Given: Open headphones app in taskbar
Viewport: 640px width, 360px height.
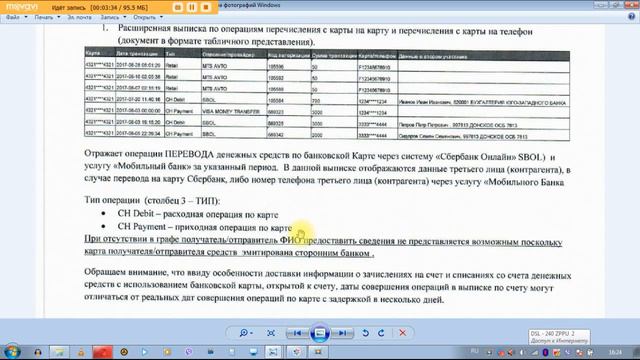Looking at the screenshot, I should click(x=38, y=352).
